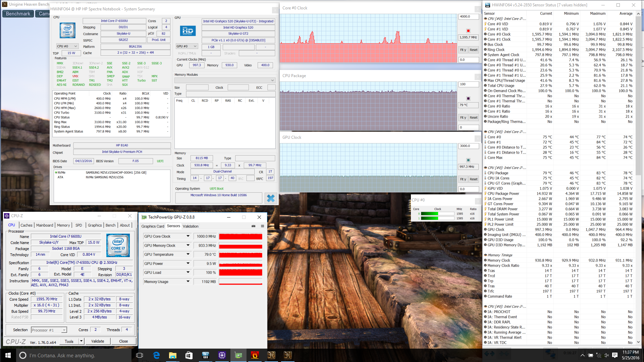644x362 pixels.
Task: Open CPU #0 selector dropdown
Action: tap(67, 46)
